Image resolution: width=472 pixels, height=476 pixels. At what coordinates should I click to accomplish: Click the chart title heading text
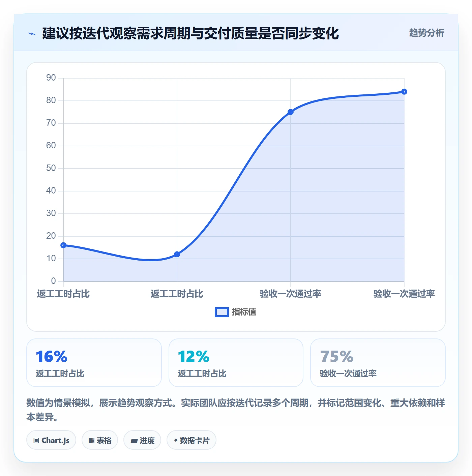190,33
